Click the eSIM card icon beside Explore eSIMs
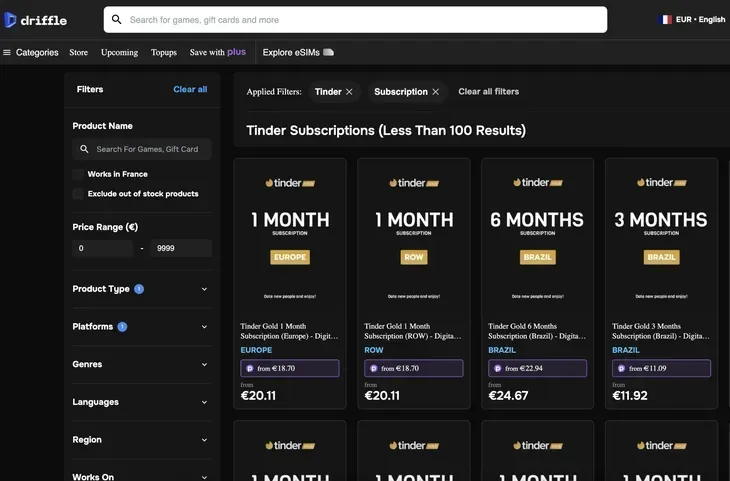This screenshot has width=730, height=481. click(x=328, y=52)
